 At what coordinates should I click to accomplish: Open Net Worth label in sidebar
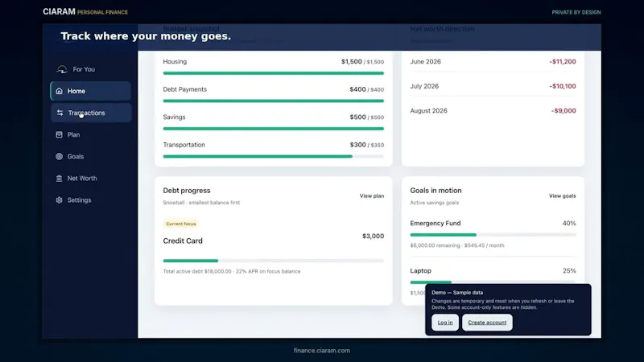82,178
